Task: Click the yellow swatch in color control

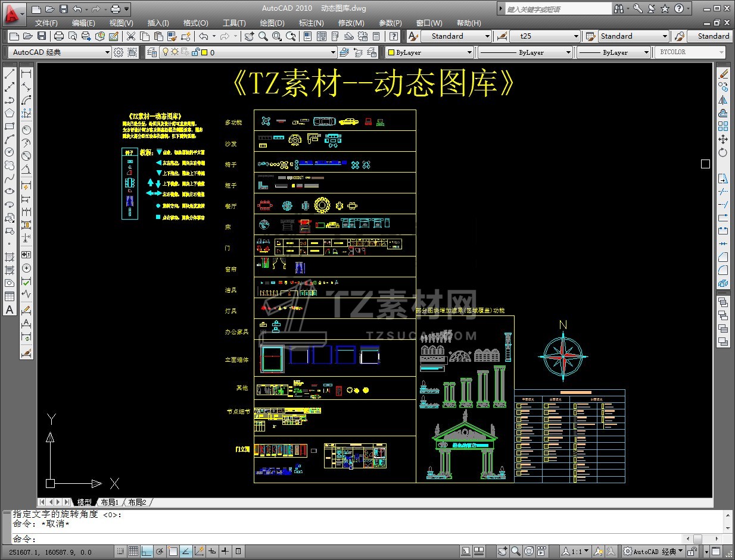Action: [391, 52]
